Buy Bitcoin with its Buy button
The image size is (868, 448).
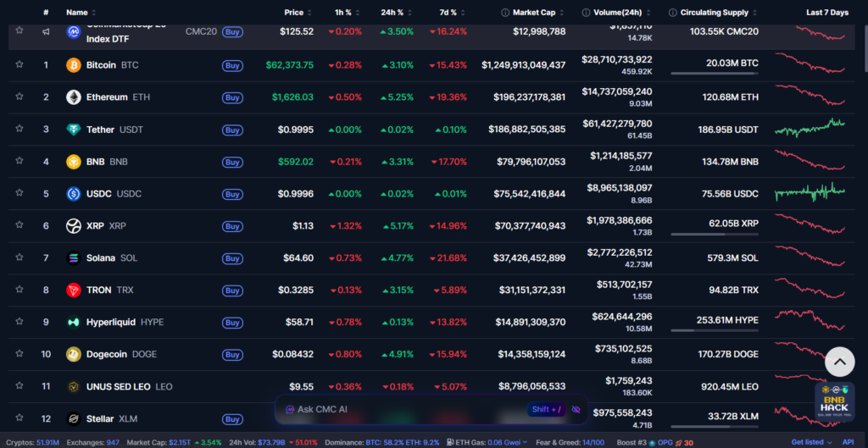pos(232,65)
